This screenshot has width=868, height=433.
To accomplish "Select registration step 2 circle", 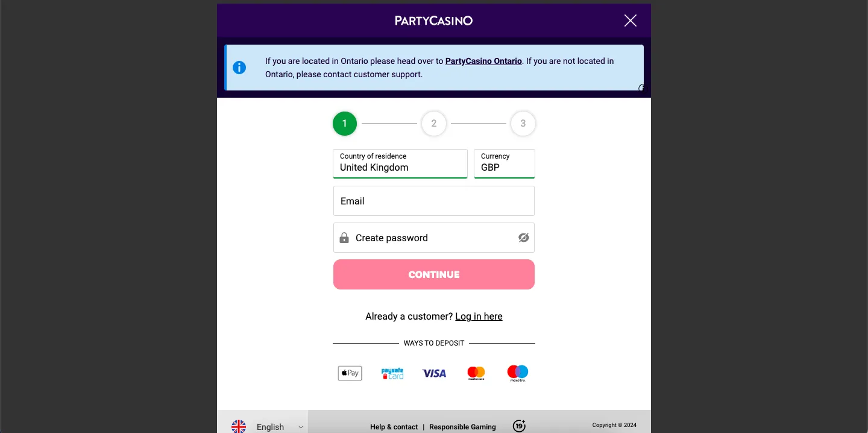I will pyautogui.click(x=433, y=124).
